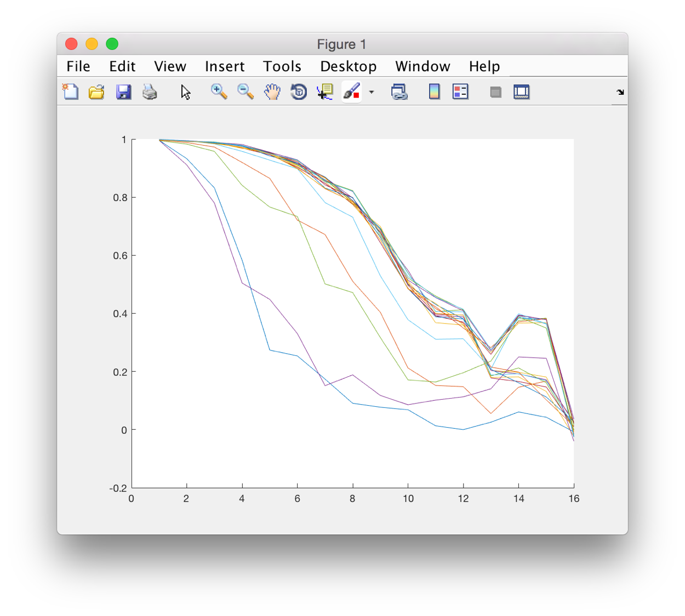Open the View menu
This screenshot has height=616, width=685.
click(x=170, y=66)
